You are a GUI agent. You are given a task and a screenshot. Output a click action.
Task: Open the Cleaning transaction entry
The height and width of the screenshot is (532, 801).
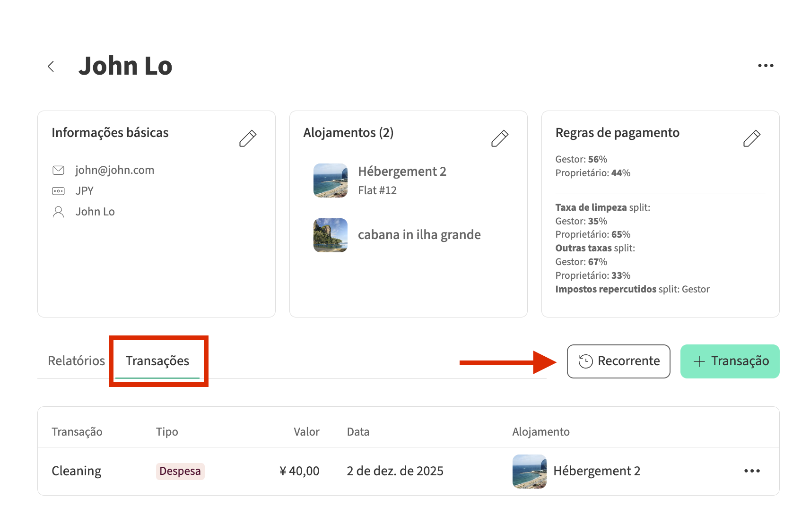[x=77, y=471]
